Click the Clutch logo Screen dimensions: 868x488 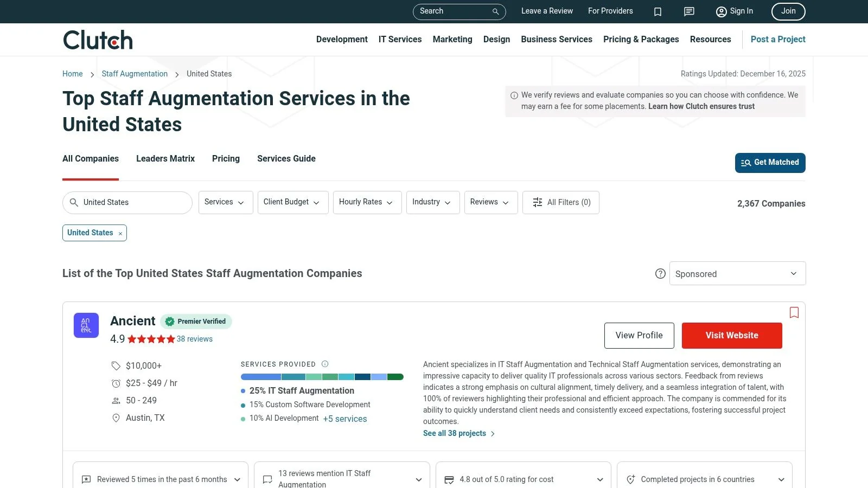[x=98, y=40]
